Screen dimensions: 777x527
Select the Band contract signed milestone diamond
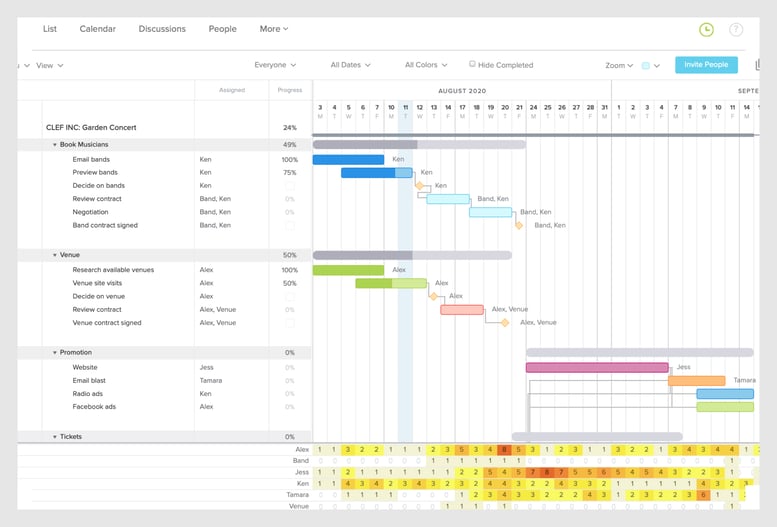pos(519,225)
